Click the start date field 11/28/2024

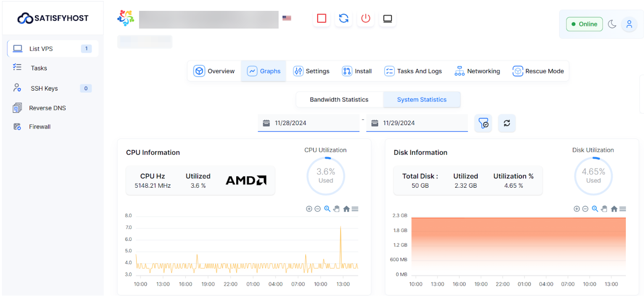309,123
